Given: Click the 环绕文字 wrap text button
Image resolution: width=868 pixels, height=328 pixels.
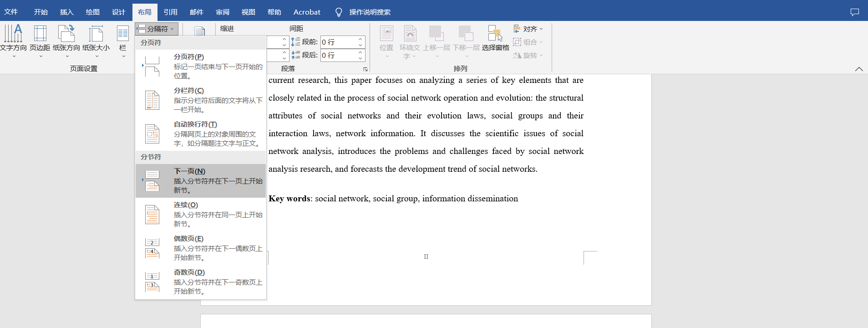Looking at the screenshot, I should [x=410, y=42].
